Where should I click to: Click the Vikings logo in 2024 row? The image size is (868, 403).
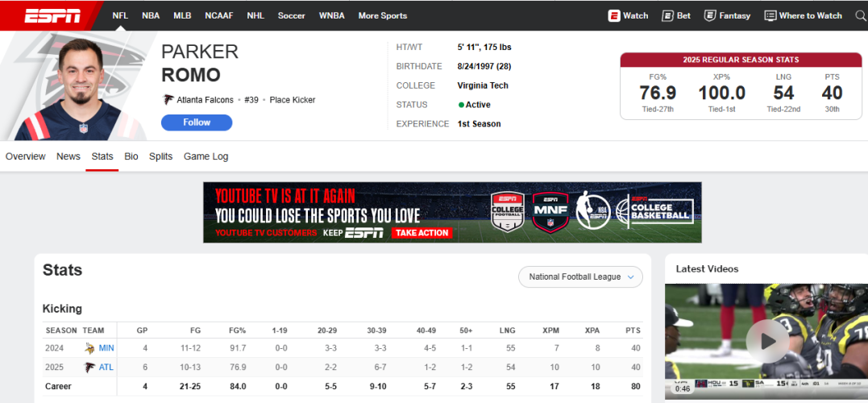click(89, 348)
